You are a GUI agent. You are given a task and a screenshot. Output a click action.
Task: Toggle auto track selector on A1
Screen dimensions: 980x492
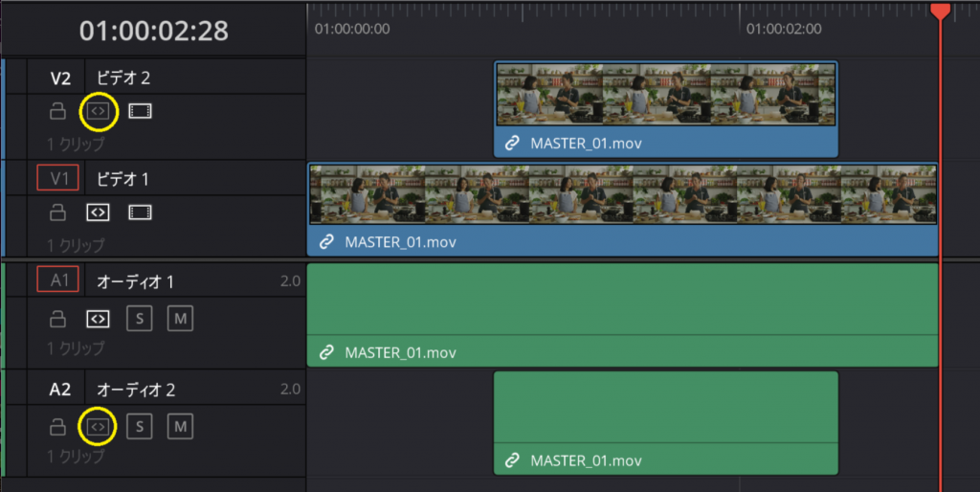(99, 319)
